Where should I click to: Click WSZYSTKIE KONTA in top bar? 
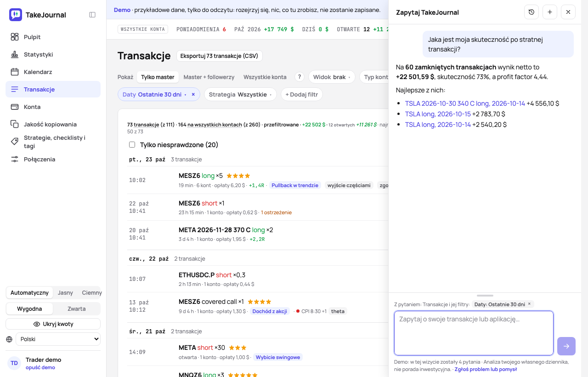click(143, 29)
